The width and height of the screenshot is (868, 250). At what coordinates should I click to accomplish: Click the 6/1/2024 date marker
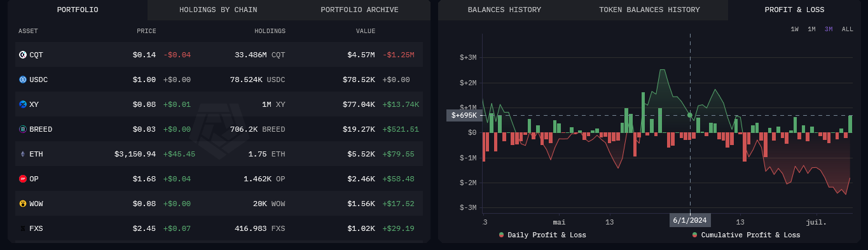[690, 220]
